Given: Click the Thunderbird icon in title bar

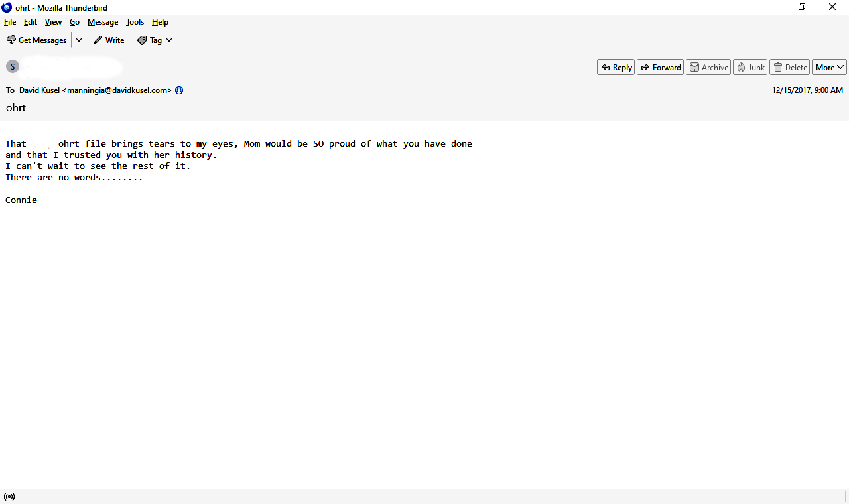Looking at the screenshot, I should pyautogui.click(x=7, y=7).
